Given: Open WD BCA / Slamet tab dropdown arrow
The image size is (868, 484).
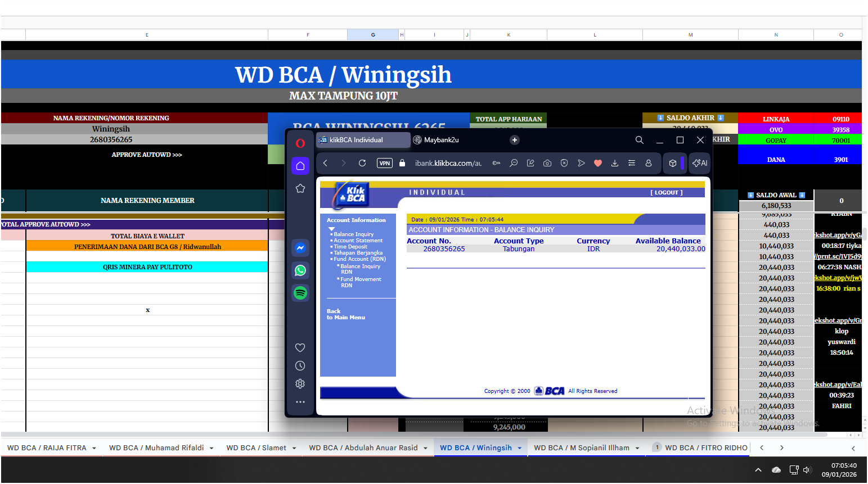Looking at the screenshot, I should [294, 449].
